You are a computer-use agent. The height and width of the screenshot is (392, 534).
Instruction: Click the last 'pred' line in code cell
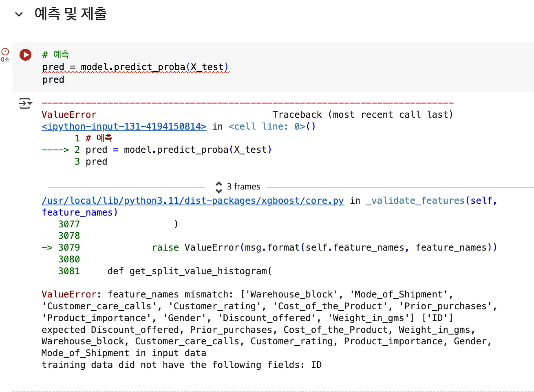click(x=53, y=79)
